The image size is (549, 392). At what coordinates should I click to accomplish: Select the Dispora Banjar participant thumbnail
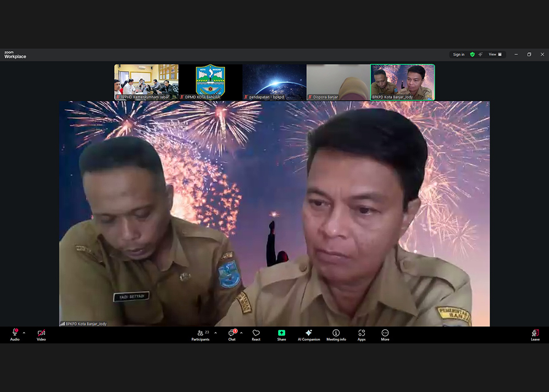[338, 82]
